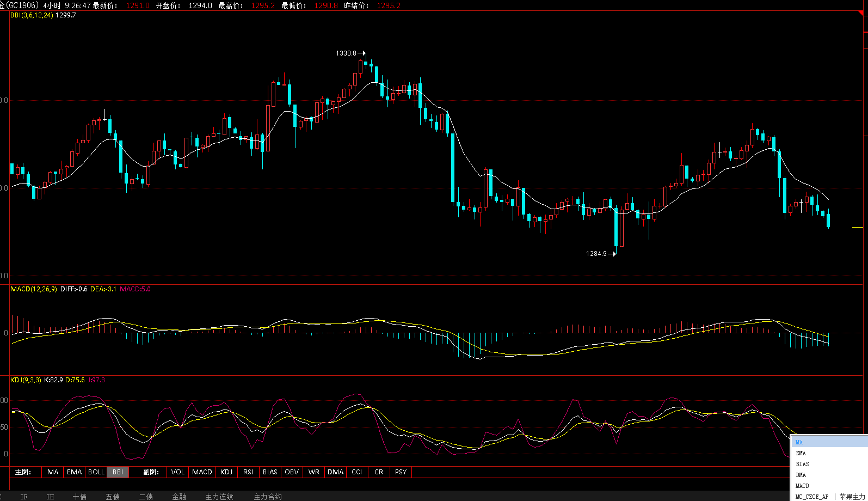This screenshot has height=501, width=868.
Task: Click the KDJ(9,3,3) panel label
Action: pos(26,380)
